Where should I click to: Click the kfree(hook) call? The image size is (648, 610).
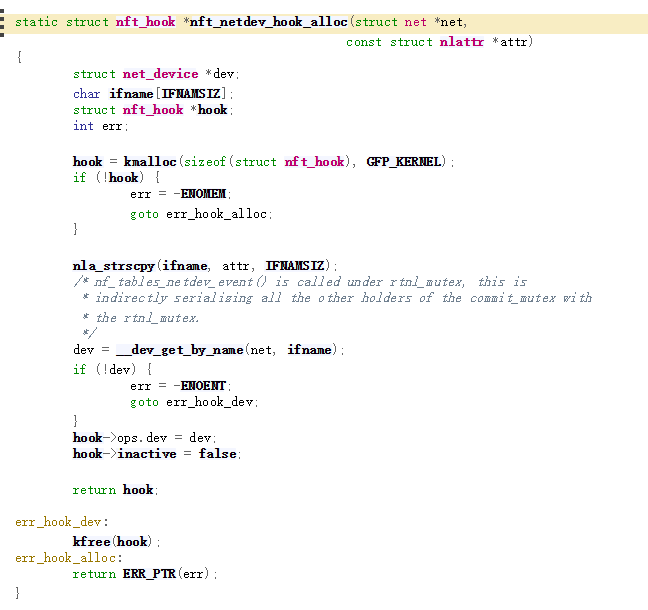coord(117,542)
